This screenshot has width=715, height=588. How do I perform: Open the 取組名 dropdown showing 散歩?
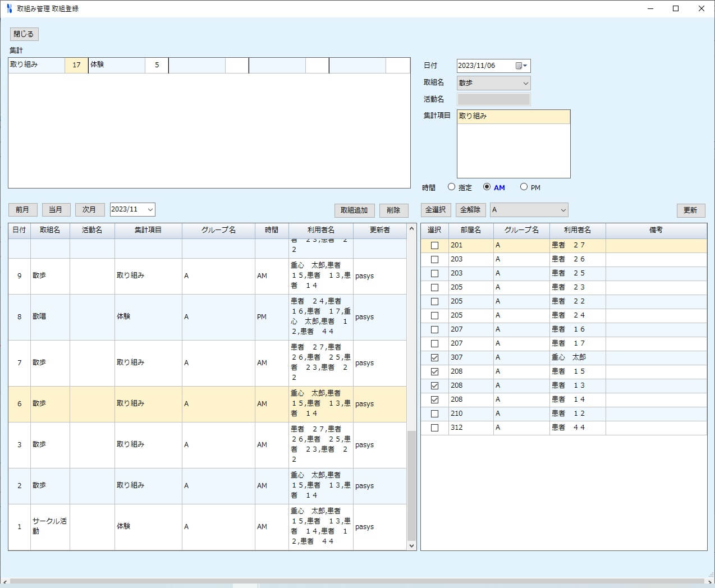pyautogui.click(x=493, y=83)
